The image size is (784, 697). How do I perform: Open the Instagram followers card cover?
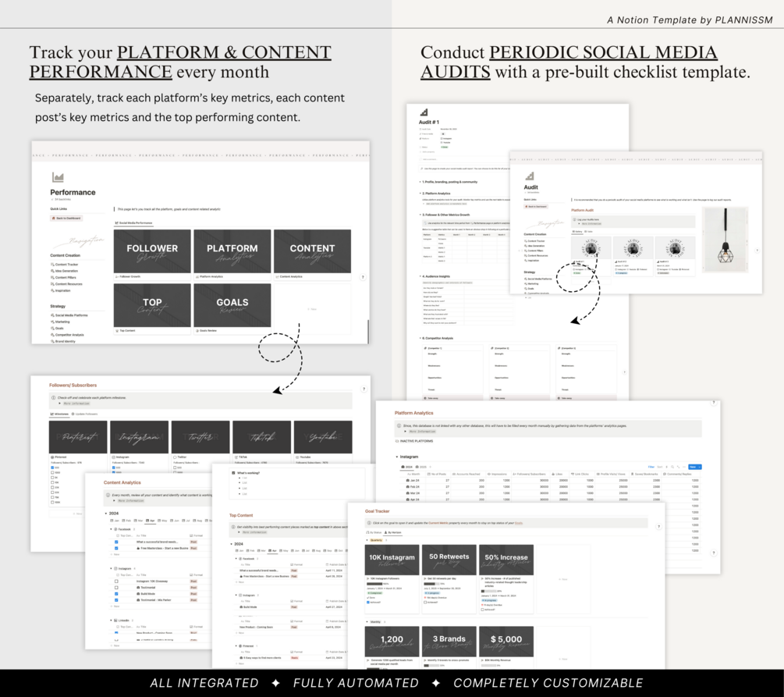pos(139,437)
